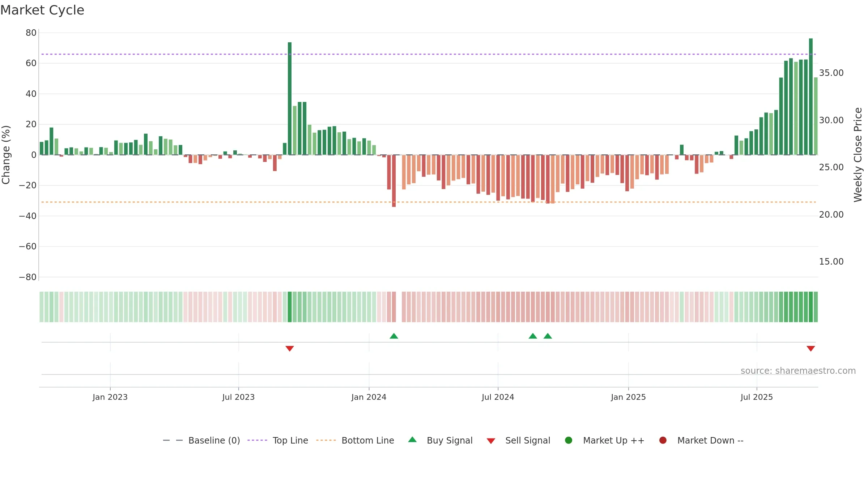Click the red Sell Signal triangle in legend
Image resolution: width=868 pixels, height=488 pixels.
[x=491, y=441]
